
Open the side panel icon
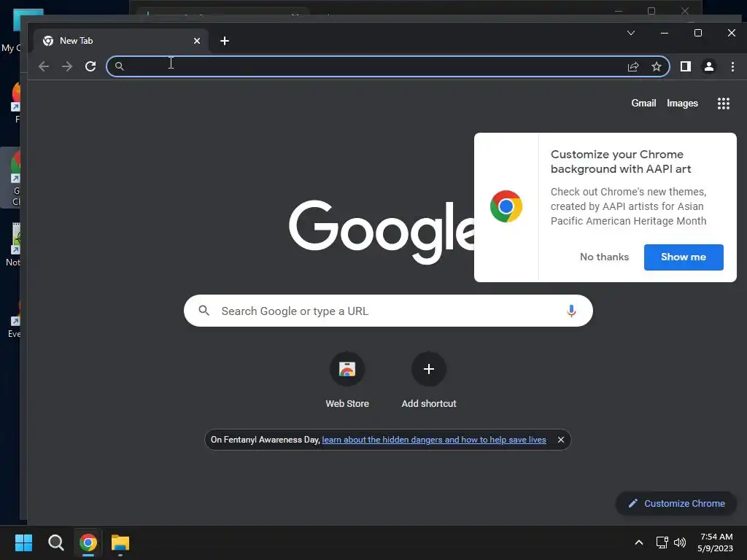pos(686,66)
